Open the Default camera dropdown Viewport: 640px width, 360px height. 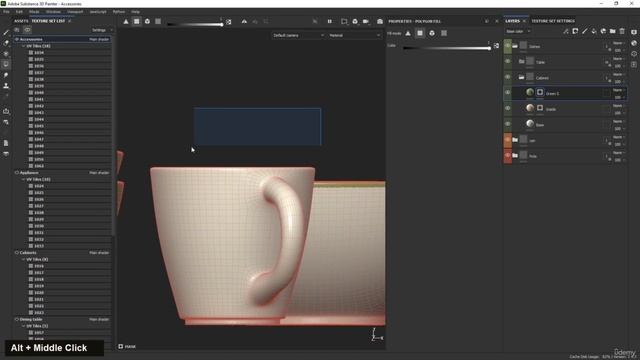tap(298, 36)
